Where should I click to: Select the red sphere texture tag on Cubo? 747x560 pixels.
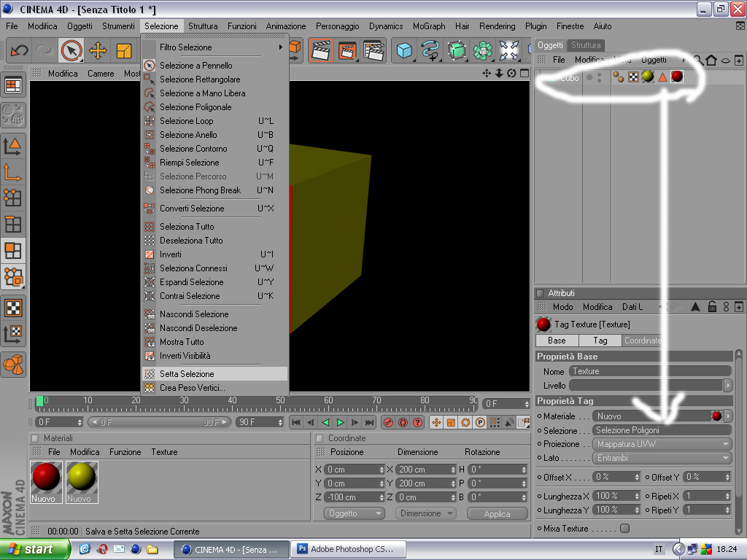[x=677, y=77]
